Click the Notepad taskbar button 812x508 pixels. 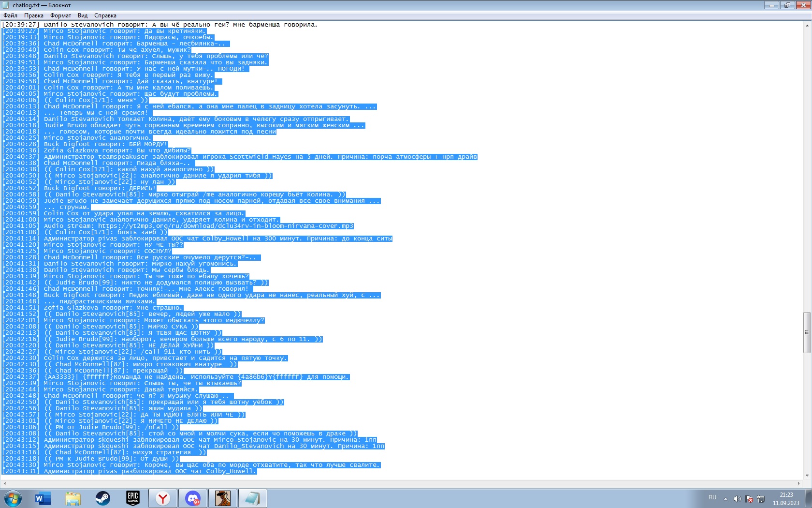253,498
